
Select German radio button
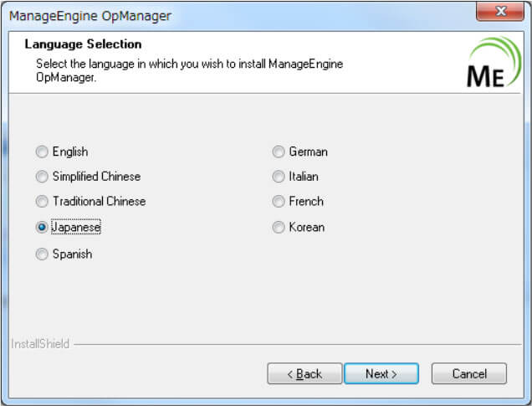click(279, 152)
